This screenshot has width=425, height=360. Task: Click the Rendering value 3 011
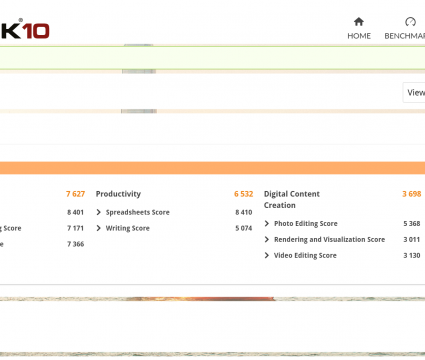[x=412, y=240]
